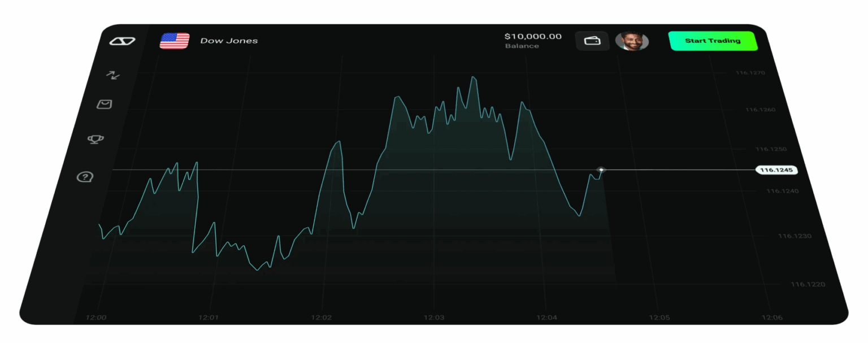Viewport: 868px width, 343px height.
Task: Click the 12:06 time axis label
Action: click(772, 318)
